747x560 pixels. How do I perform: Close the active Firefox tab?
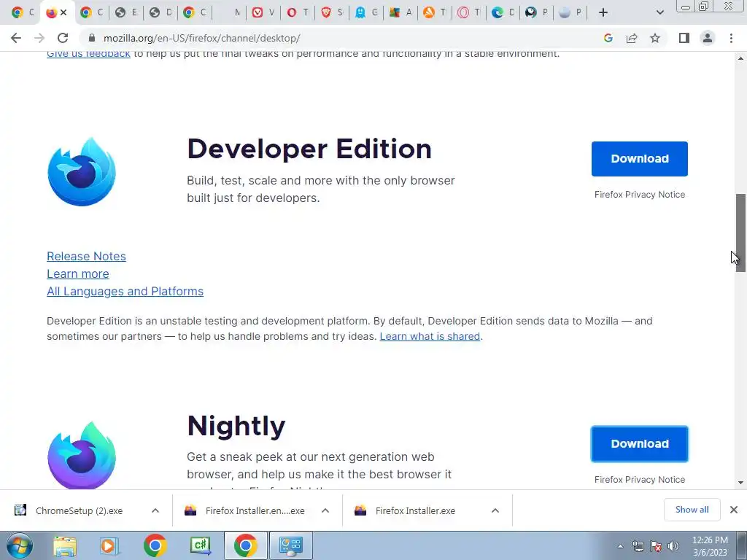point(63,12)
